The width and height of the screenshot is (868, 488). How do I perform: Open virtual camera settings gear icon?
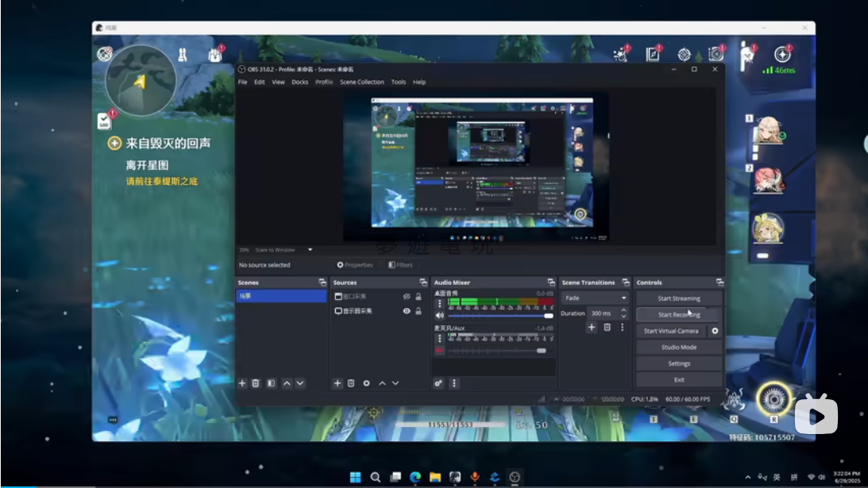tap(715, 331)
